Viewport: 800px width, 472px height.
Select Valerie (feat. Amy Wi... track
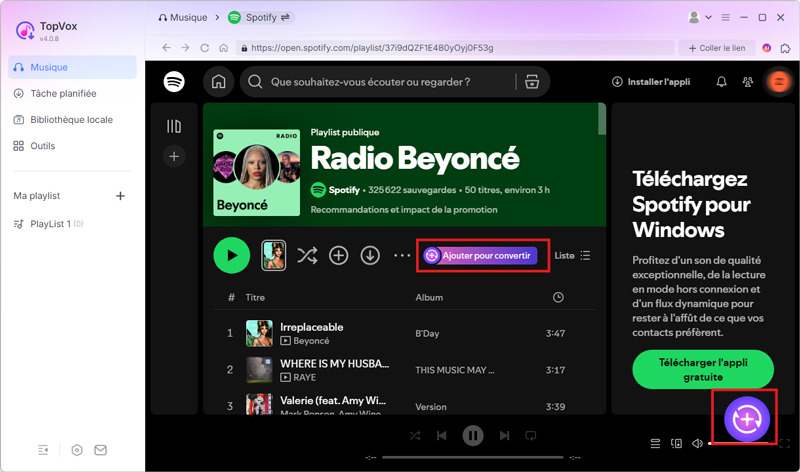click(405, 405)
